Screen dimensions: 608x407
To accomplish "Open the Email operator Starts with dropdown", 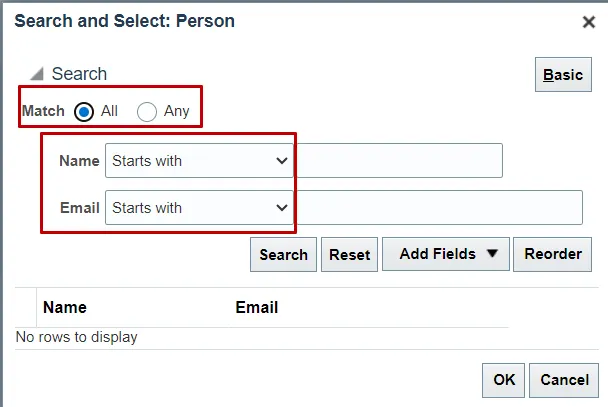I will (199, 208).
